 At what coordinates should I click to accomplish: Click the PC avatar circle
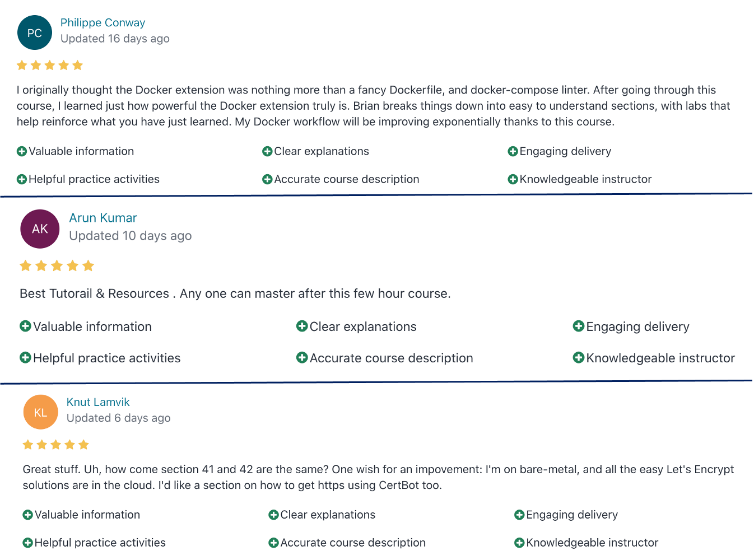(x=35, y=32)
